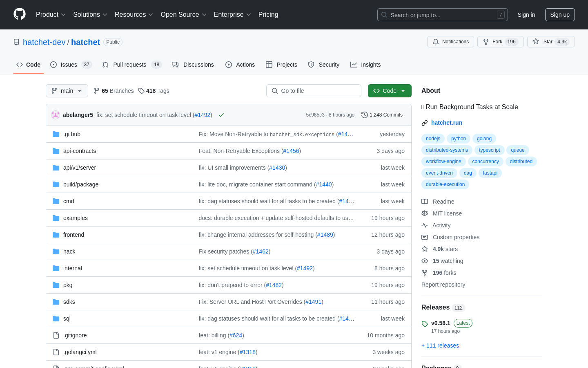View the 65 Branches link
The height and width of the screenshot is (368, 588).
point(114,91)
